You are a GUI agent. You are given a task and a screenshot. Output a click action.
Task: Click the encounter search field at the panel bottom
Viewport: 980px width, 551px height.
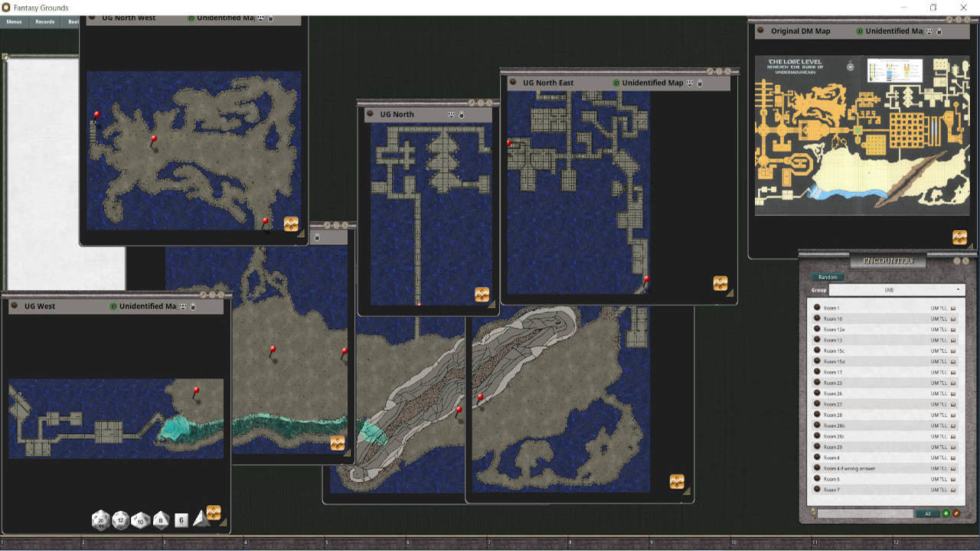[x=865, y=514]
